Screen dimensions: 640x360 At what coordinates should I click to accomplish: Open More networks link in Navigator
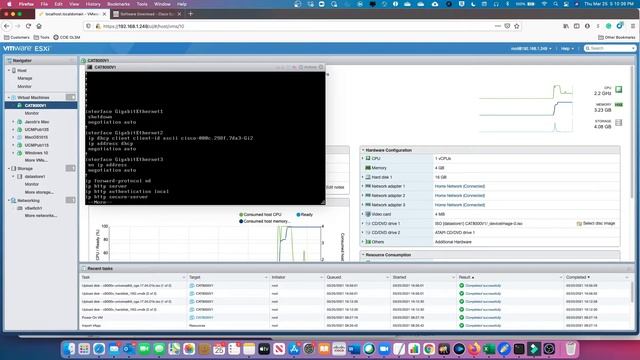(x=40, y=216)
